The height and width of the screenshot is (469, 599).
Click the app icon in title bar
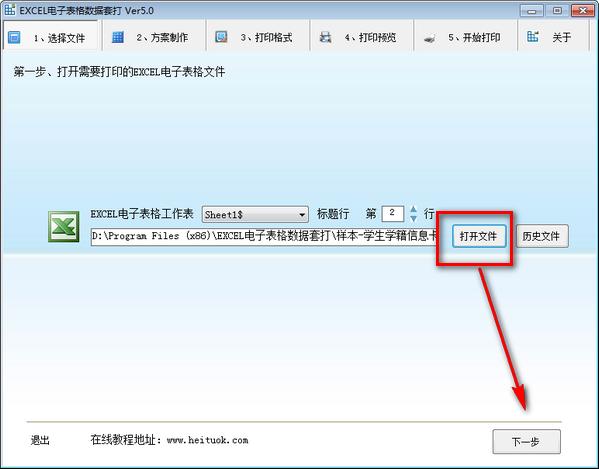pyautogui.click(x=10, y=10)
